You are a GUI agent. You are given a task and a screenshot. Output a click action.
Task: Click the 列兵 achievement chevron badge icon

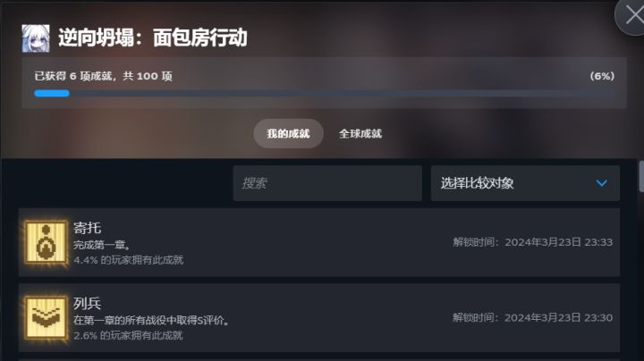[46, 317]
